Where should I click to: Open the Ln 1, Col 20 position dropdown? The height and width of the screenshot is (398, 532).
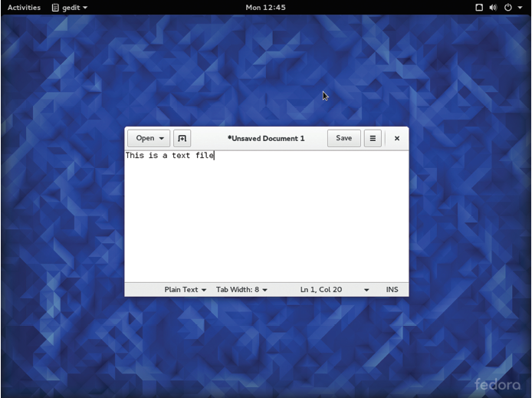334,289
